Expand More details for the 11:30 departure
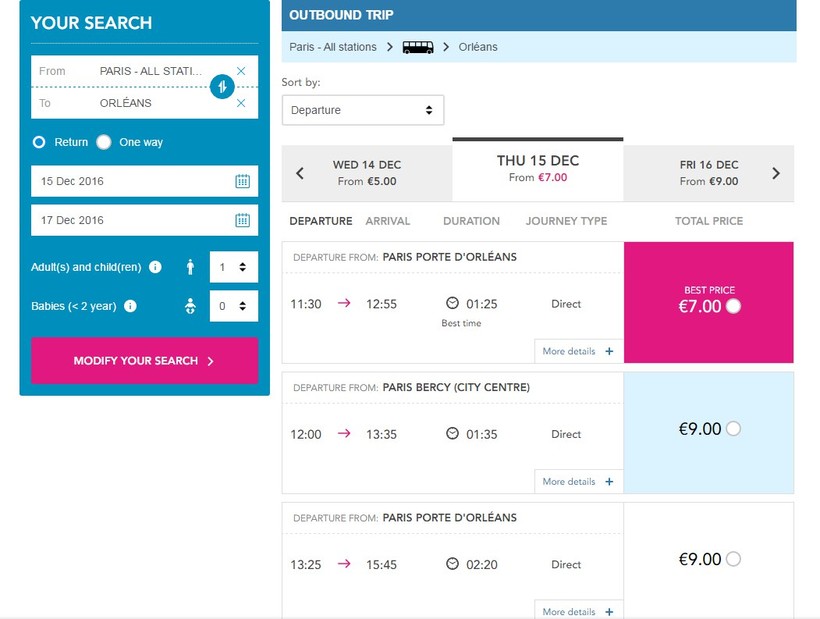This screenshot has width=820, height=619. coord(578,351)
